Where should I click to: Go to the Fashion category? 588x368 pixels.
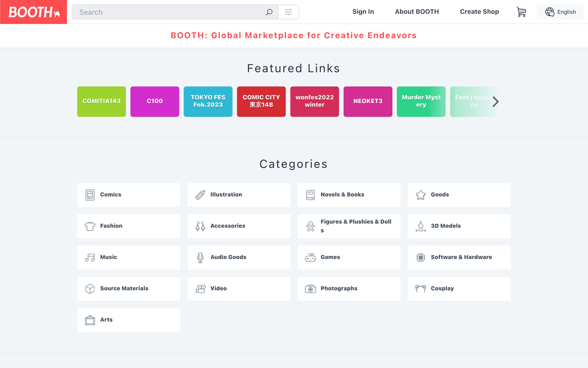coord(128,226)
